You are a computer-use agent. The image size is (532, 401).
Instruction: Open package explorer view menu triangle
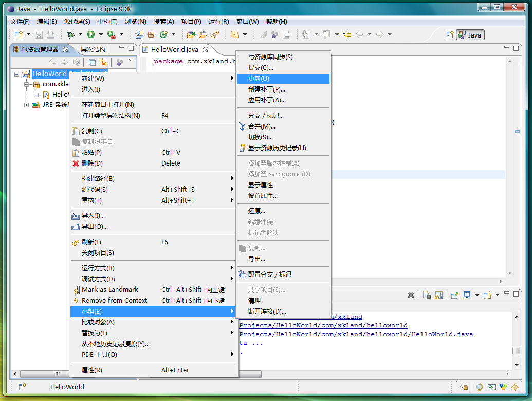click(x=131, y=60)
